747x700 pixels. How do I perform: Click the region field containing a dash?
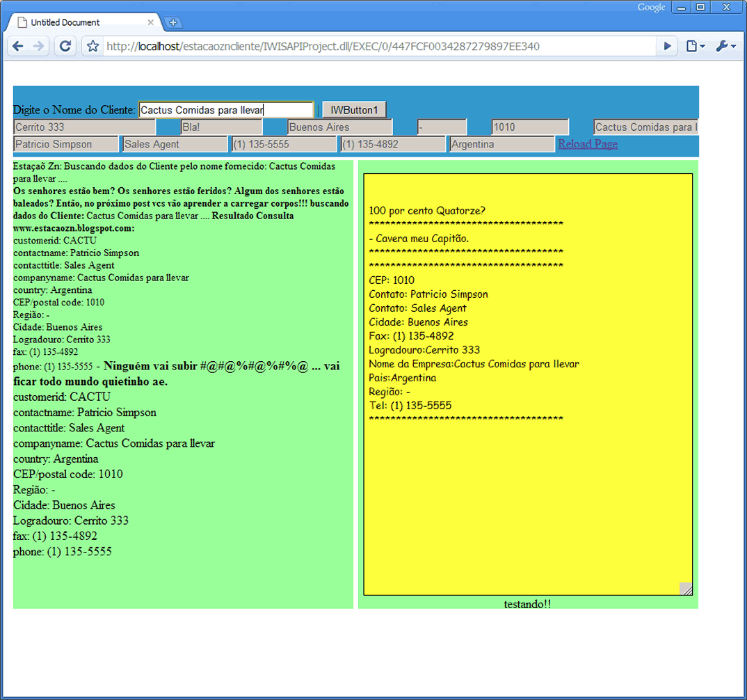click(442, 127)
